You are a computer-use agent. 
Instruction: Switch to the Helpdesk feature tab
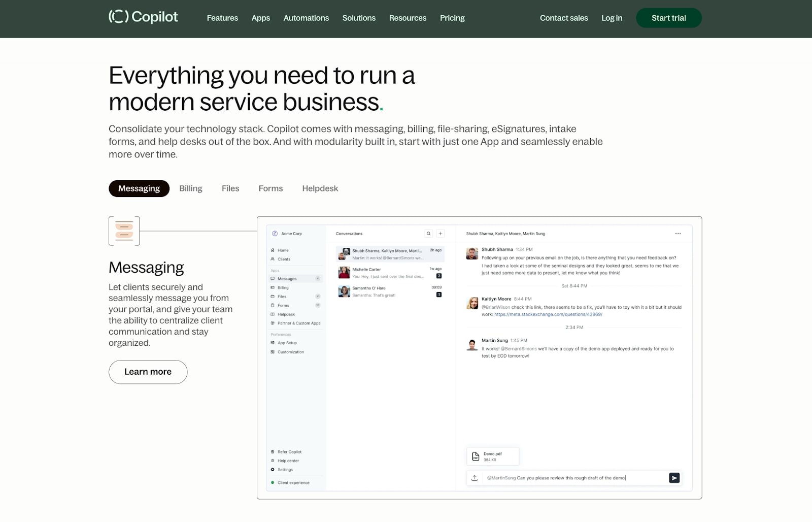point(320,188)
